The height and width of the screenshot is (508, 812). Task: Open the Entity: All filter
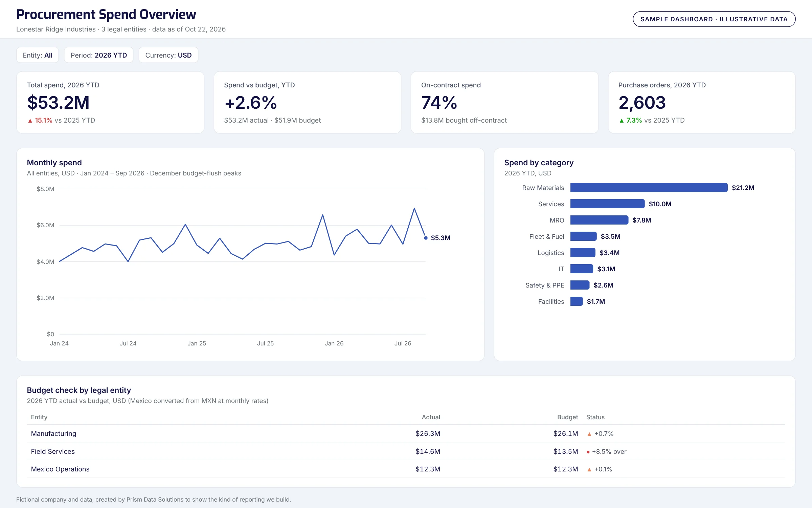38,55
